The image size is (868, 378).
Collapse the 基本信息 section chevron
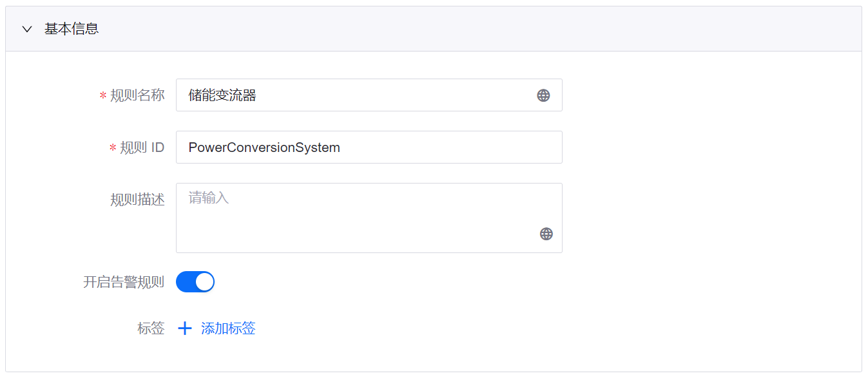[x=27, y=29]
